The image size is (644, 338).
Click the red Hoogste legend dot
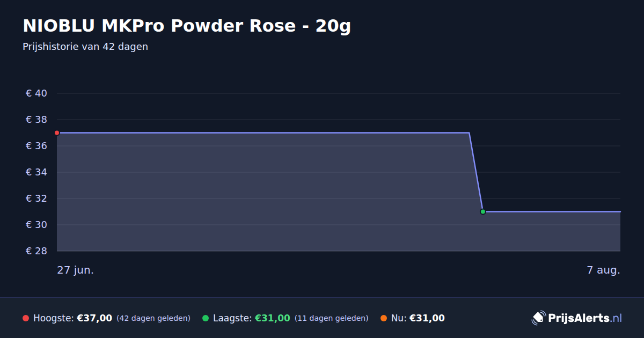pos(26,318)
